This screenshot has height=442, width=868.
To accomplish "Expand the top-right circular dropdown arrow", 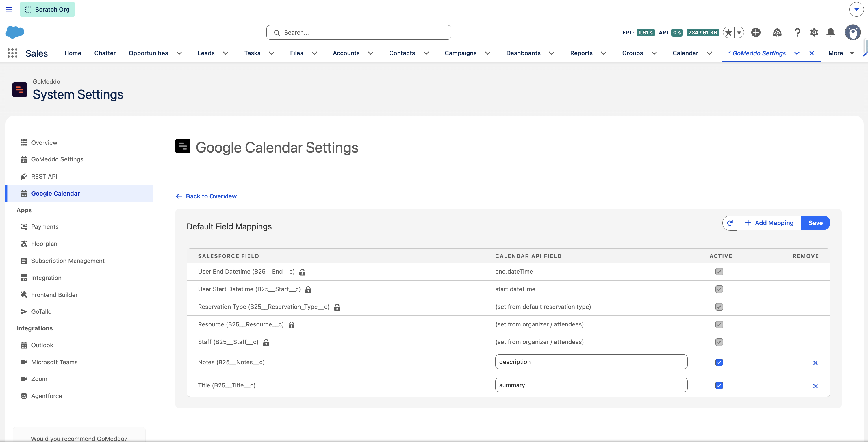I will tap(856, 10).
